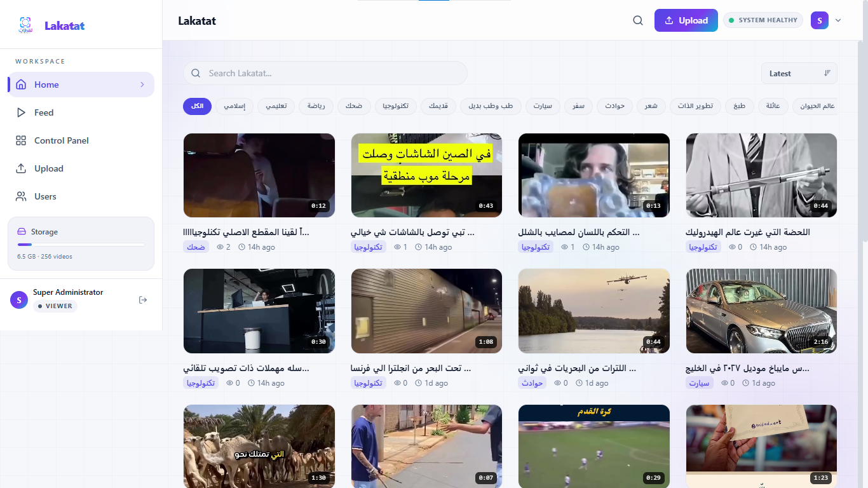Click the S avatar next to Super Administrator
This screenshot has width=868, height=488.
(19, 300)
